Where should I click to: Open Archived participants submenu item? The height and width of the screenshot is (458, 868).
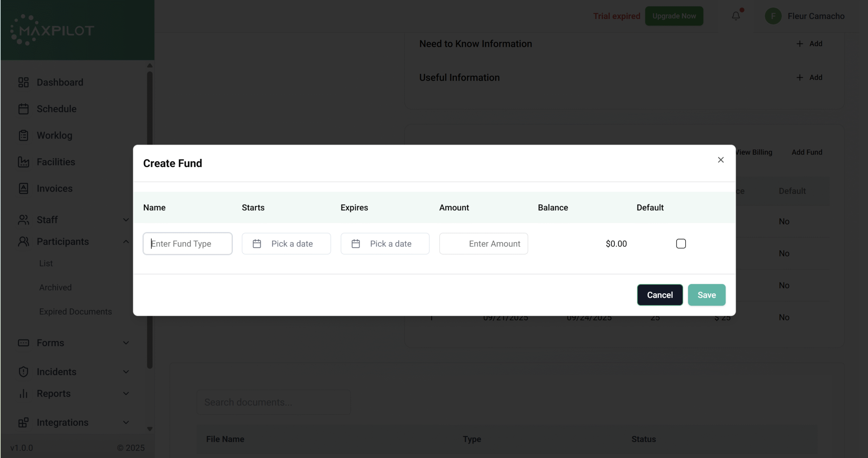tap(55, 287)
